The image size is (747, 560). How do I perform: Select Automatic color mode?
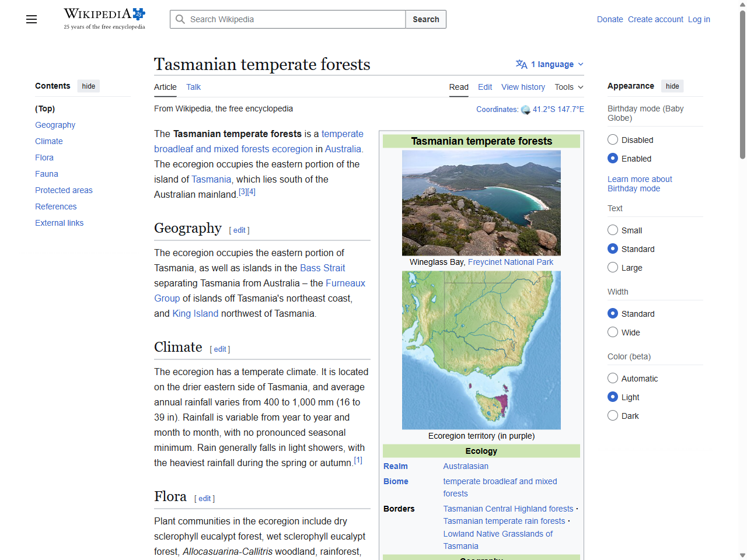click(x=613, y=378)
